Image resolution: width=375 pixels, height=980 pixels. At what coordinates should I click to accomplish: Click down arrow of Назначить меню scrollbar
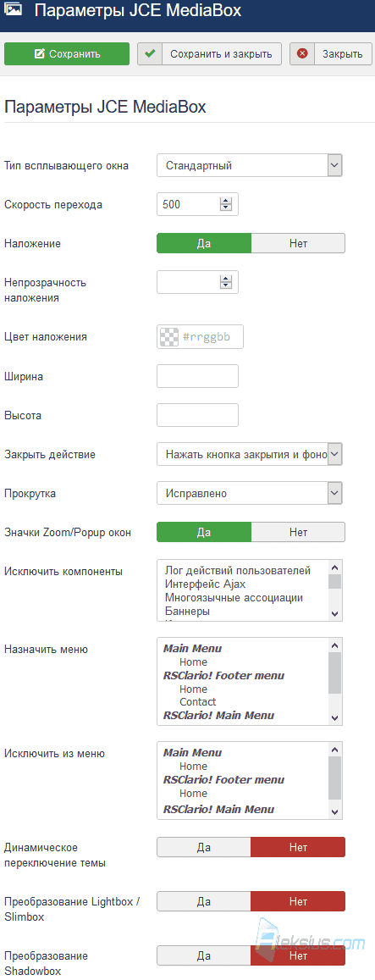tap(335, 718)
